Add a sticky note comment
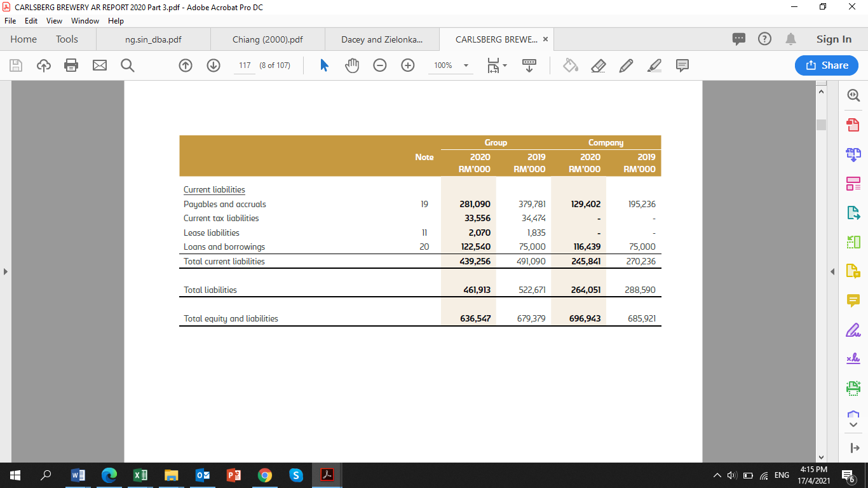 (x=682, y=65)
